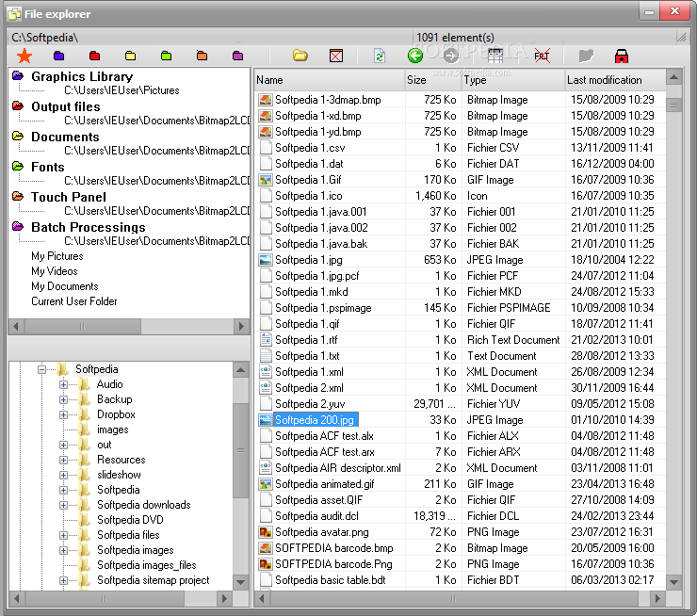The height and width of the screenshot is (616, 697).
Task: Select the yellow folder bookmark icon
Action: coord(130,56)
